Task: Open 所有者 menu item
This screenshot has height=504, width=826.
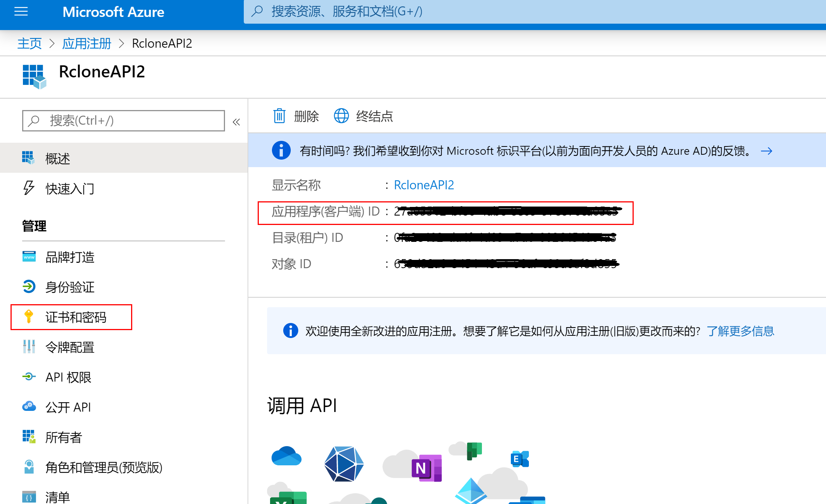Action: [124, 438]
